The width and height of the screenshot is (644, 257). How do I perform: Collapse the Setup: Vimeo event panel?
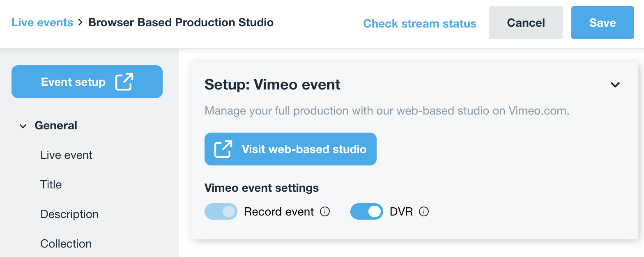[x=615, y=85]
